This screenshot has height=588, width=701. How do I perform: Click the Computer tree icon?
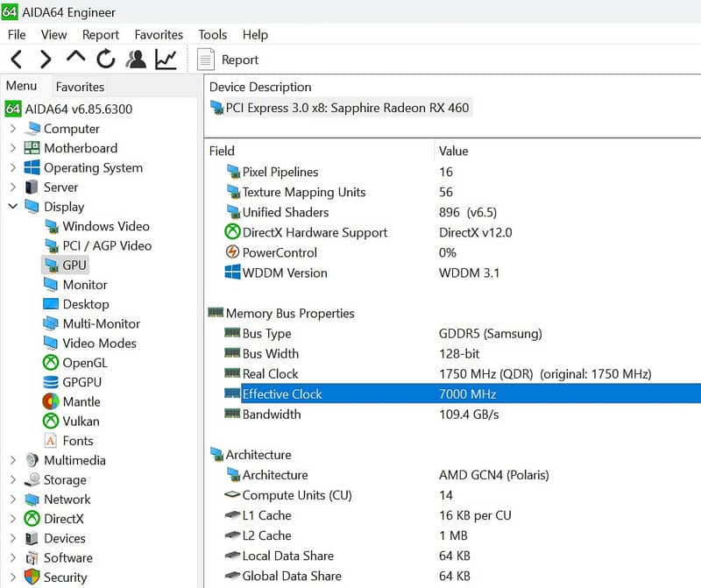32,129
